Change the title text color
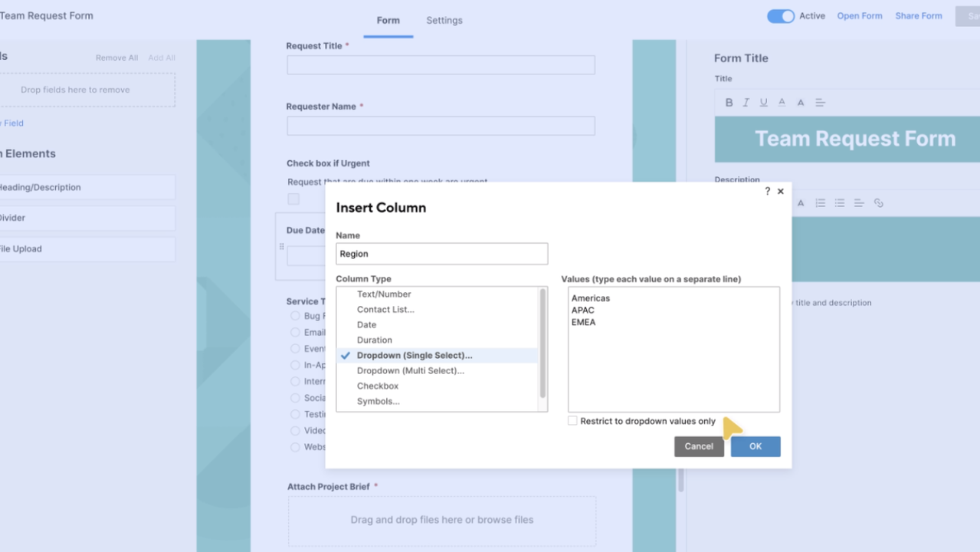980x552 pixels. click(782, 102)
